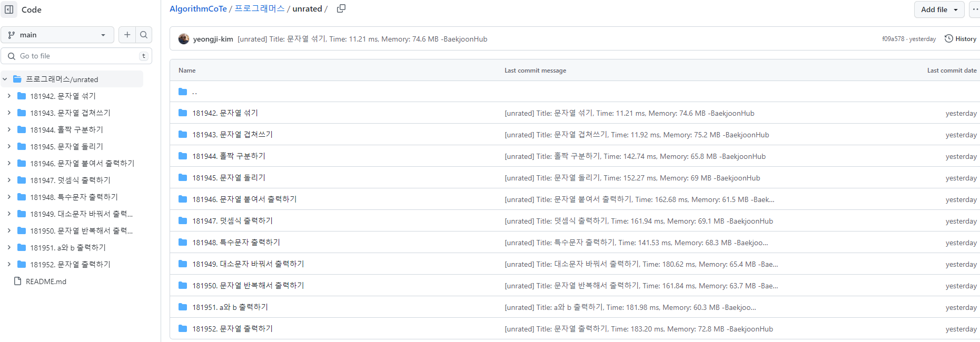
Task: Open commit message for a와 b 출력하기 181.98 ms
Action: 630,307
